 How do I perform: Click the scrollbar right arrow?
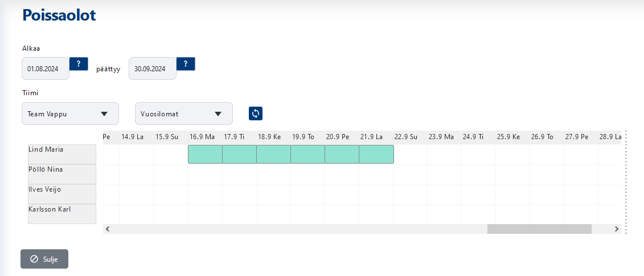617,229
